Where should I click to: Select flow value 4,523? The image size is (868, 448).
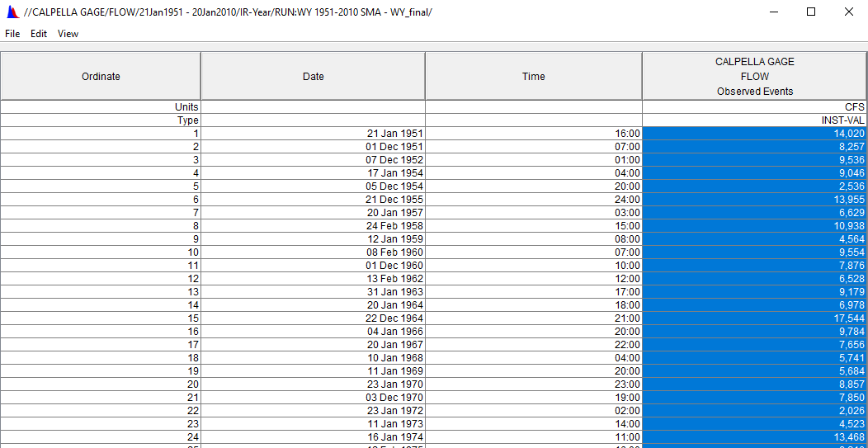coord(754,423)
